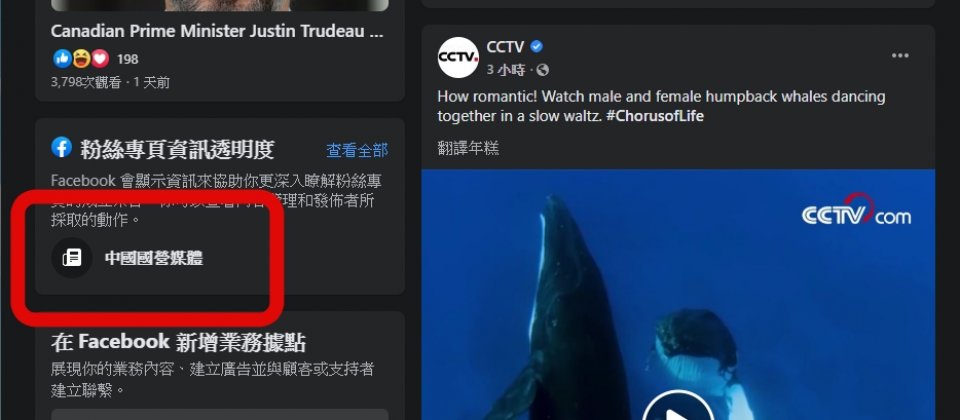The height and width of the screenshot is (420, 960).
Task: Click the globe public visibility icon
Action: pyautogui.click(x=542, y=70)
